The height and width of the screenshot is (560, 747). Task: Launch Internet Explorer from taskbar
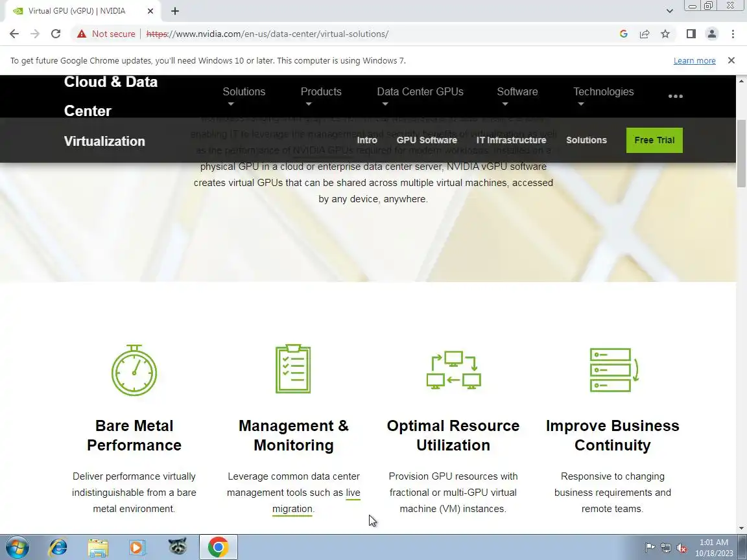click(58, 547)
